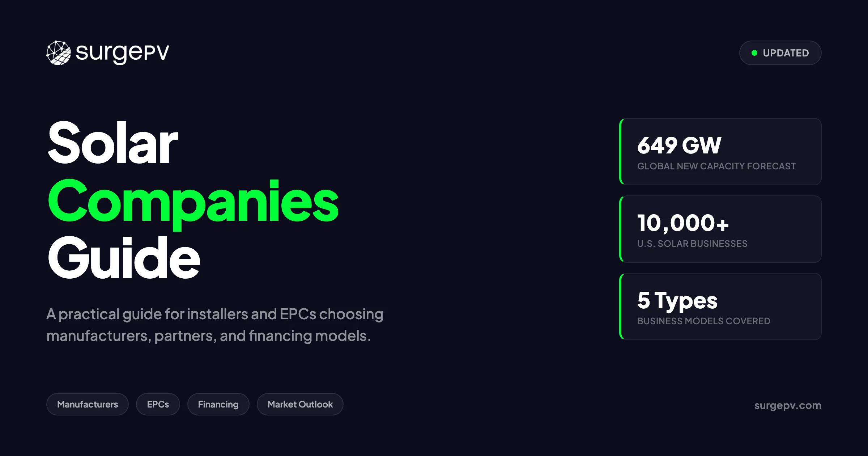Image resolution: width=868 pixels, height=456 pixels.
Task: Click the Solar heading word
Action: tap(113, 143)
